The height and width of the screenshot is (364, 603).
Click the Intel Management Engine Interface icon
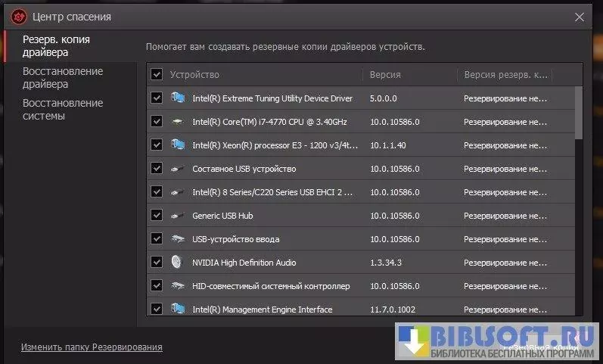(178, 309)
